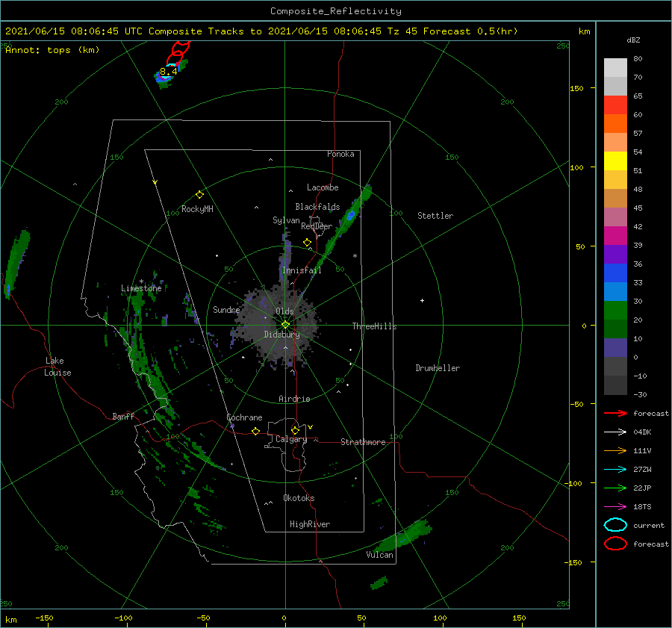Click the yellow diamond marker in Calgary
Screen dimensions: 672x628
pyautogui.click(x=295, y=430)
